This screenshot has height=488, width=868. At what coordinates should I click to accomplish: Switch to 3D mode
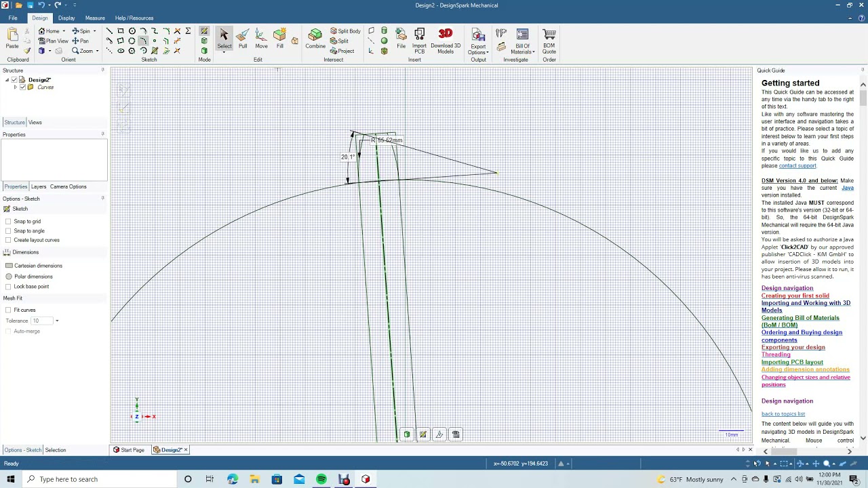[204, 51]
